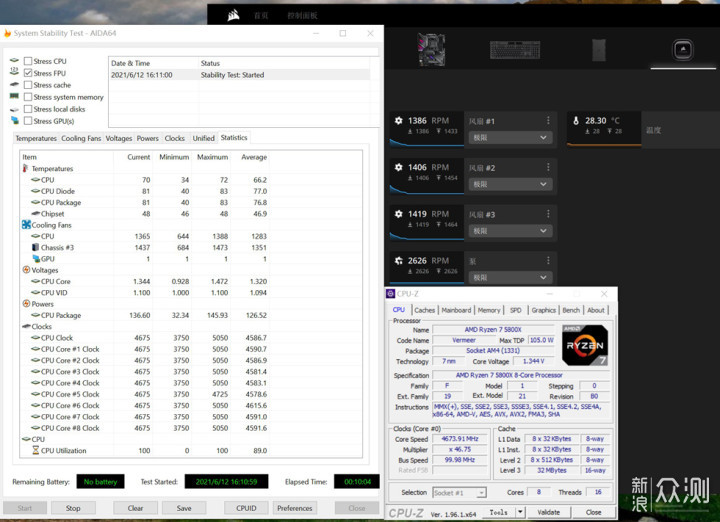Enable the Stress local disks checkbox
This screenshot has width=720, height=522.
(x=28, y=109)
